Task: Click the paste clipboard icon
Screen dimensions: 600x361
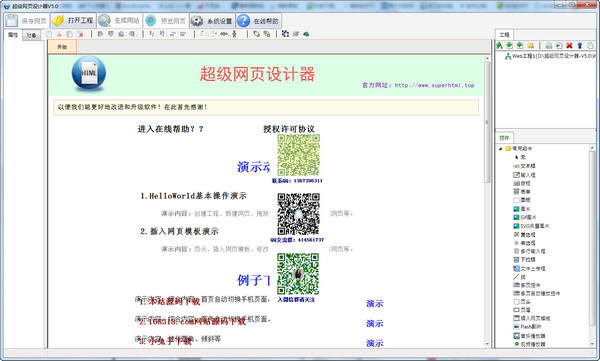Action: click(x=70, y=34)
